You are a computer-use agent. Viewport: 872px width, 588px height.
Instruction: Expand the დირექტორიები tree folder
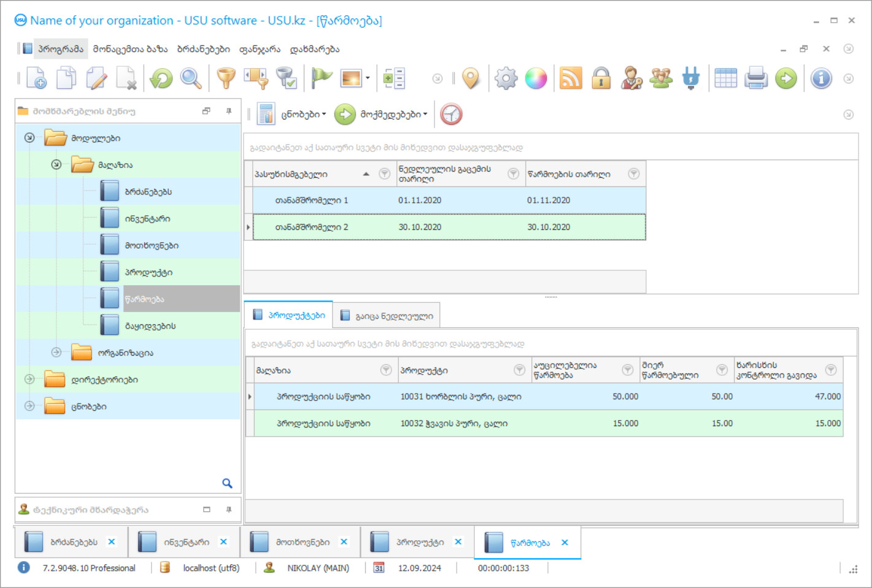click(x=29, y=380)
